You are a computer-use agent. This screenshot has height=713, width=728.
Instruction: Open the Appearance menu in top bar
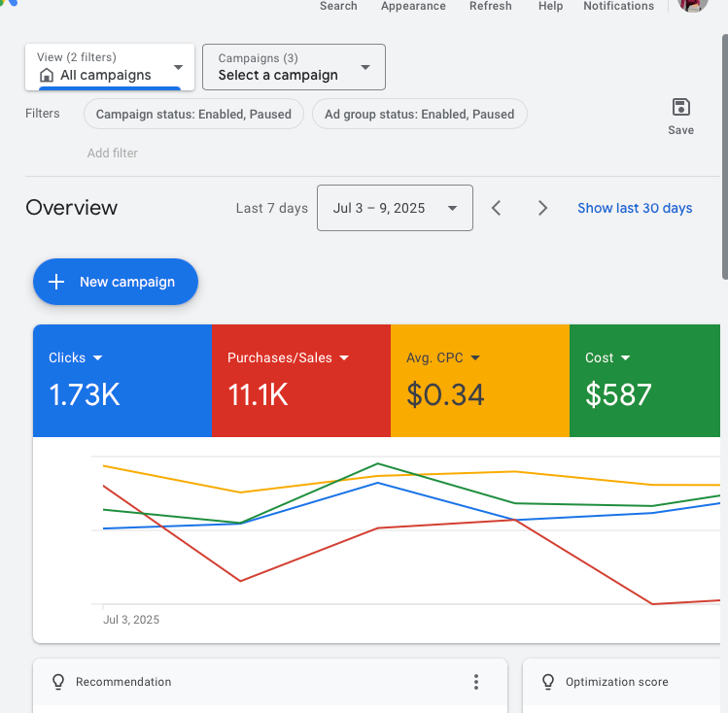413,6
